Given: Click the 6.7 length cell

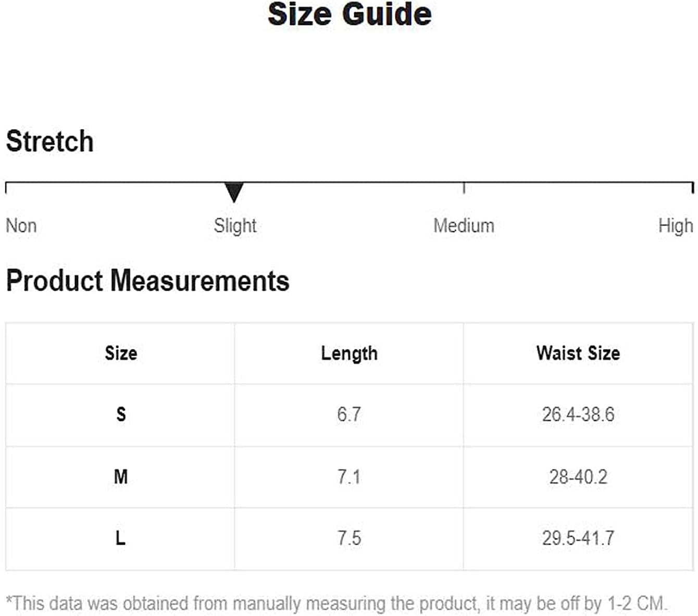Looking at the screenshot, I should tap(349, 414).
